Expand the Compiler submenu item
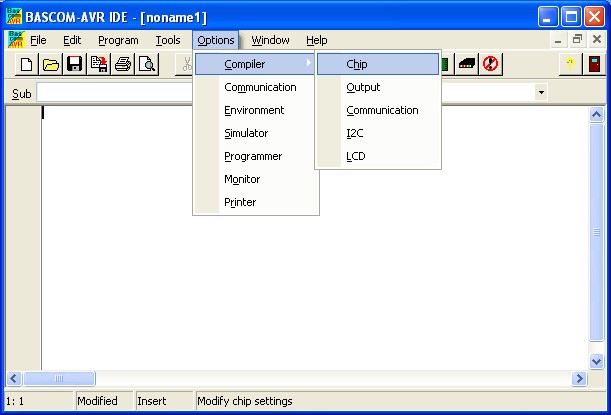Image resolution: width=611 pixels, height=415 pixels. 255,64
